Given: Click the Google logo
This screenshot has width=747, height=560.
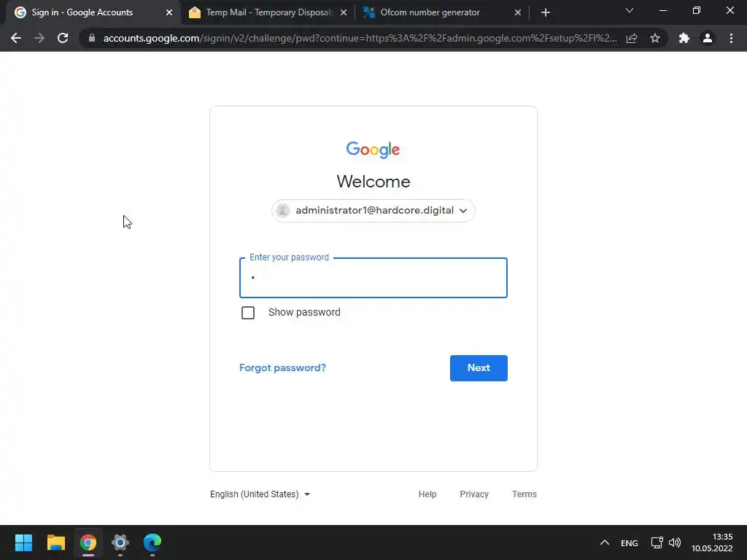Looking at the screenshot, I should point(373,149).
